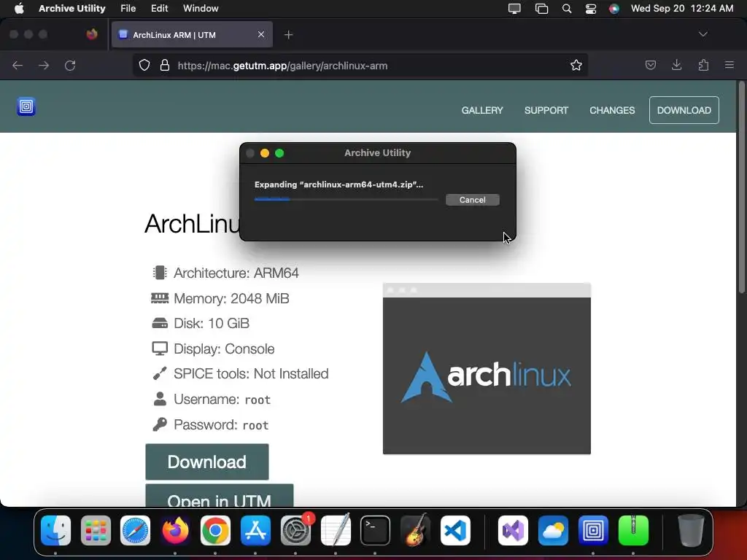Image resolution: width=747 pixels, height=560 pixels.
Task: Click the Architecture: ARM64 text
Action: [236, 273]
